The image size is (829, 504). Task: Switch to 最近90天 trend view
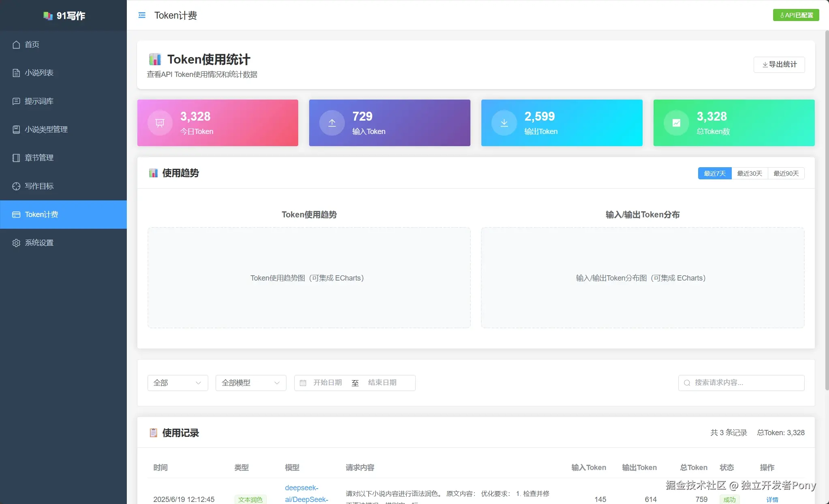pos(786,173)
